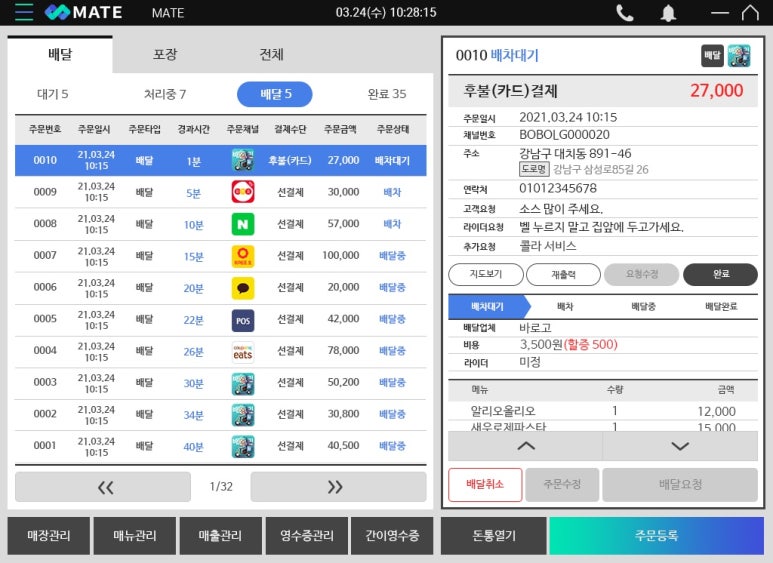Image resolution: width=773 pixels, height=563 pixels.
Task: Click the 완료 button
Action: [x=720, y=274]
